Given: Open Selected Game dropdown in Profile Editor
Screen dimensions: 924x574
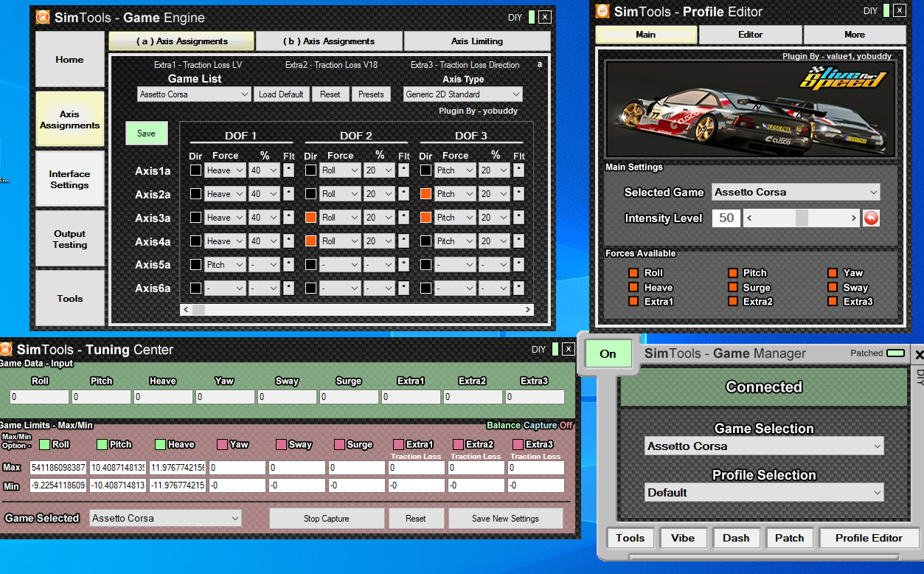Looking at the screenshot, I should [796, 193].
